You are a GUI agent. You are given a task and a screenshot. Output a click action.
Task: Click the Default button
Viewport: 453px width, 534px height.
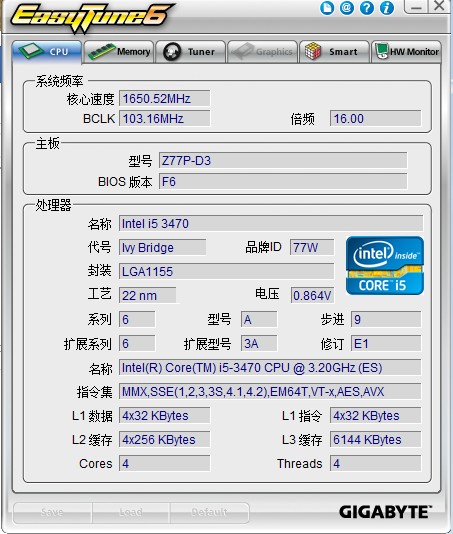(209, 513)
